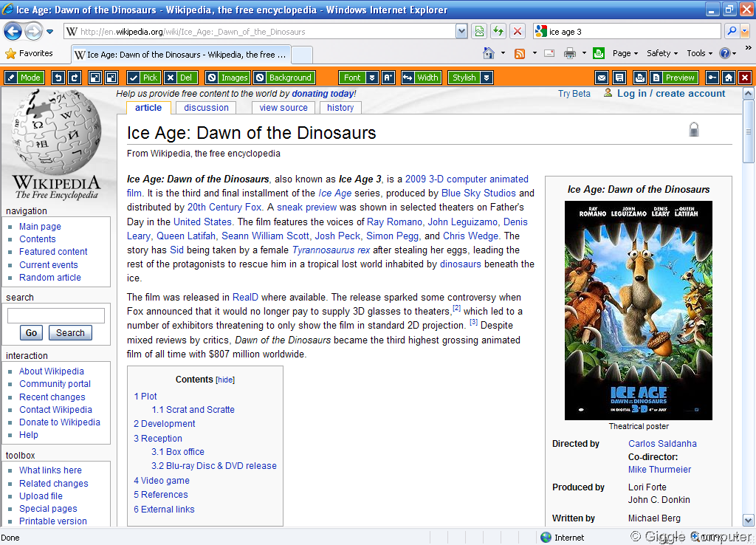Screen dimensions: 756x545
Task: Open the Tools menu
Action: [699, 53]
